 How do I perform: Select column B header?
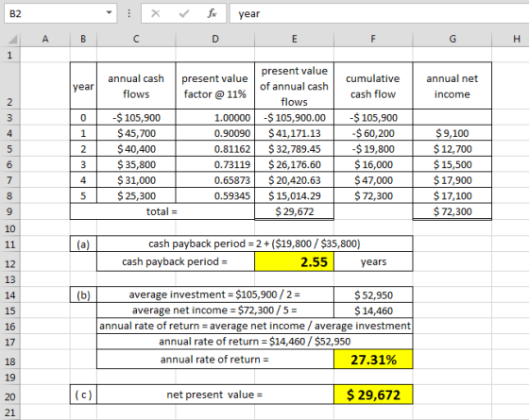click(x=83, y=39)
